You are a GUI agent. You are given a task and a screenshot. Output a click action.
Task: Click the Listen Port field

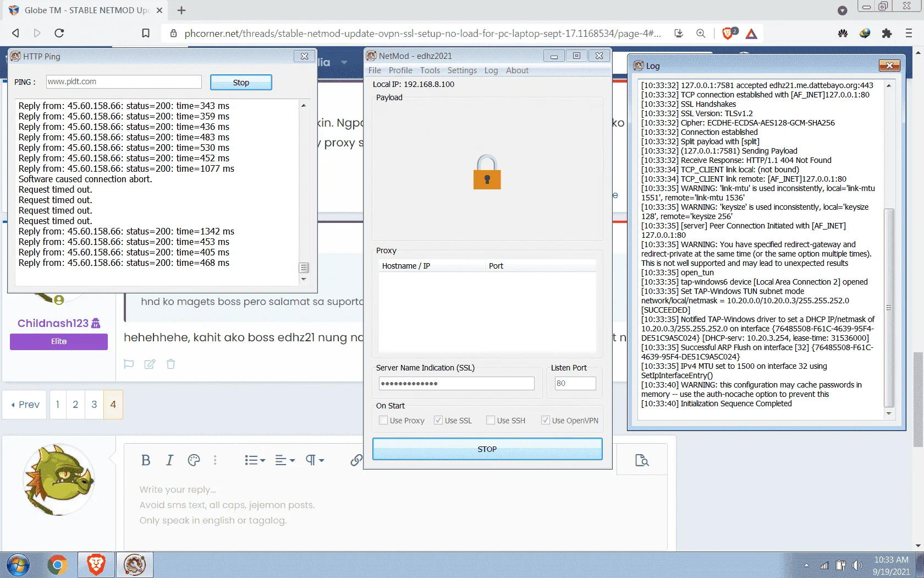point(575,383)
